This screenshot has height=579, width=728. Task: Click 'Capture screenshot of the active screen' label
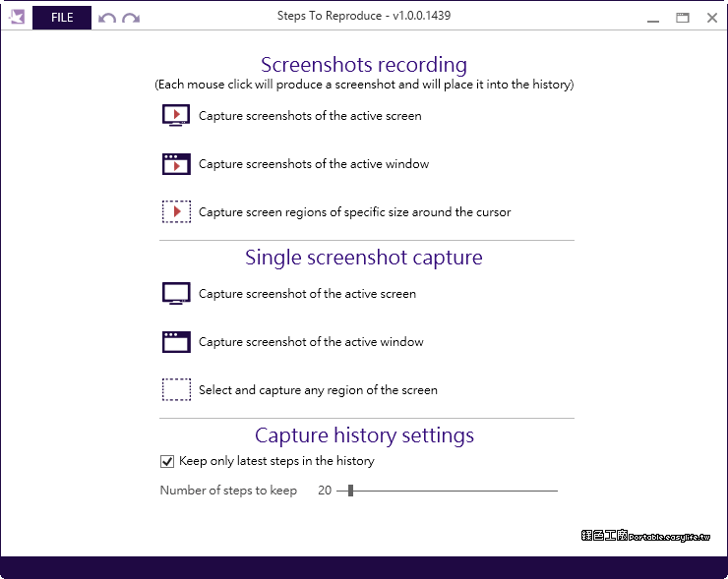pyautogui.click(x=307, y=294)
